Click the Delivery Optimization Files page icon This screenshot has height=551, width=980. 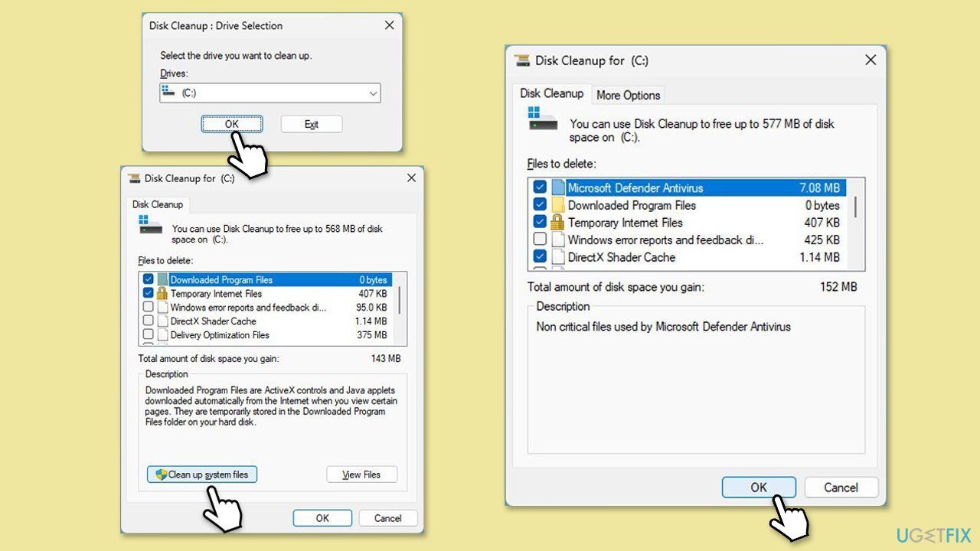click(162, 335)
